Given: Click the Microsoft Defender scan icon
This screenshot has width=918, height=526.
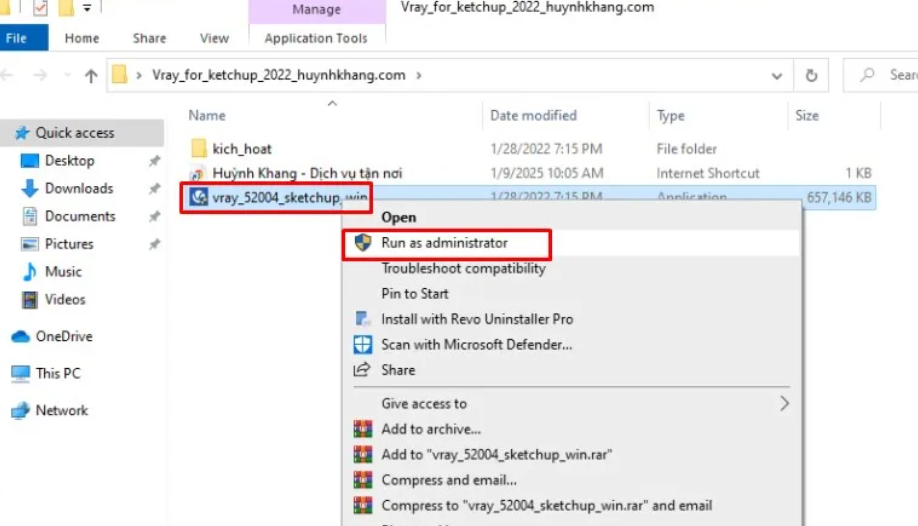Looking at the screenshot, I should coord(363,345).
